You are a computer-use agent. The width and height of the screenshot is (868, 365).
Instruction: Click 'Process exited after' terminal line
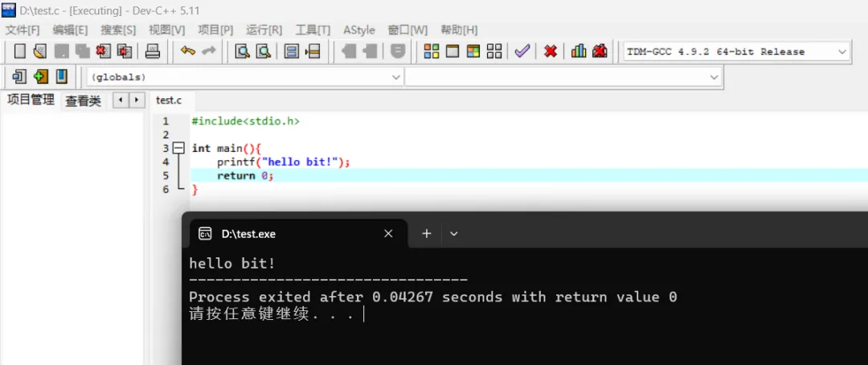click(433, 297)
